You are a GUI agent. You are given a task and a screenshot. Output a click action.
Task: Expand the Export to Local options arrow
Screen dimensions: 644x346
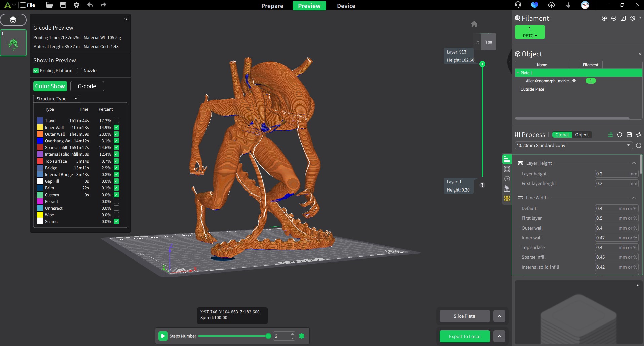tap(499, 336)
